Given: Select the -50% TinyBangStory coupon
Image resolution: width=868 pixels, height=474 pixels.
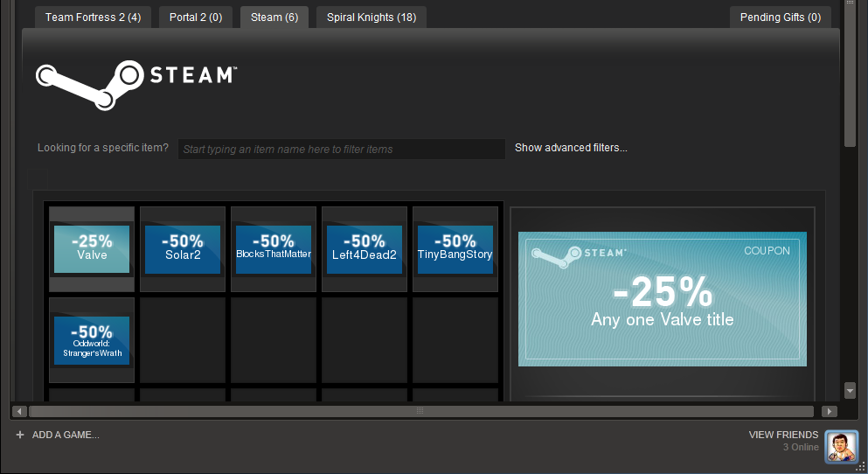Looking at the screenshot, I should tap(455, 249).
